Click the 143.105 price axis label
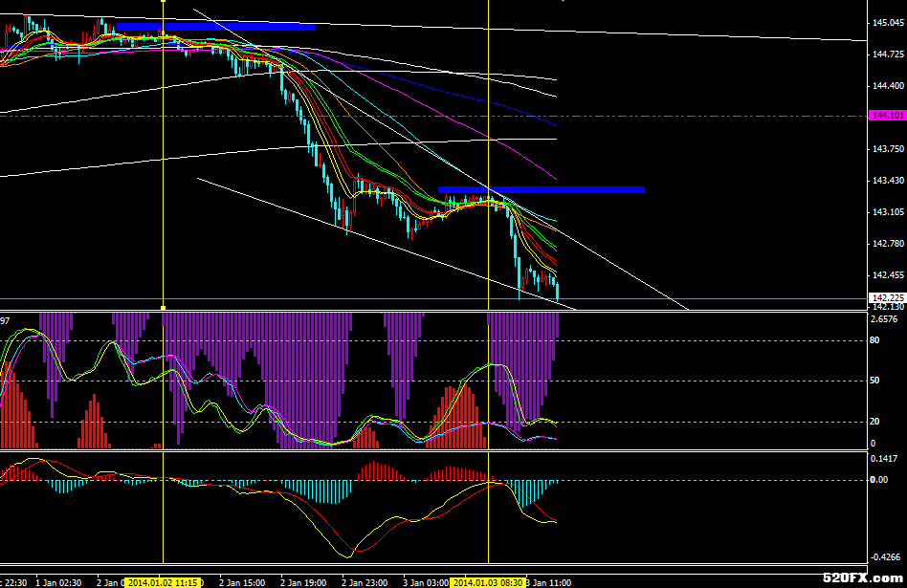This screenshot has height=588, width=907. click(888, 212)
